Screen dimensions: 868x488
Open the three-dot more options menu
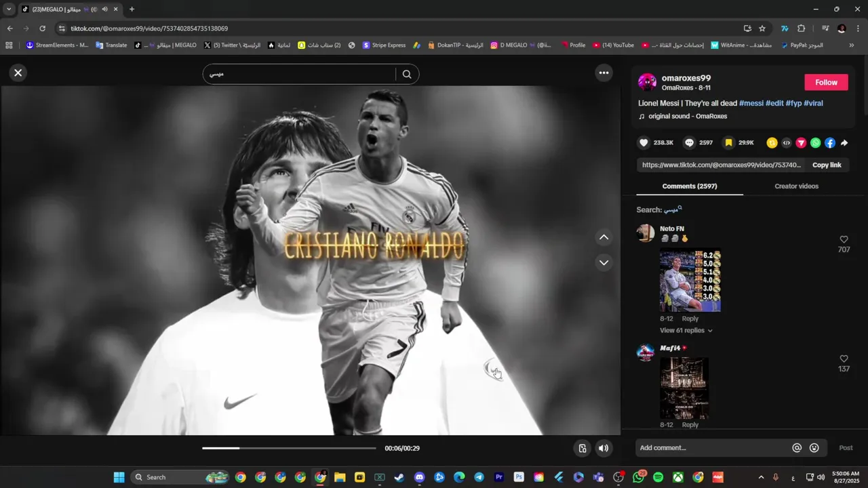pos(604,73)
